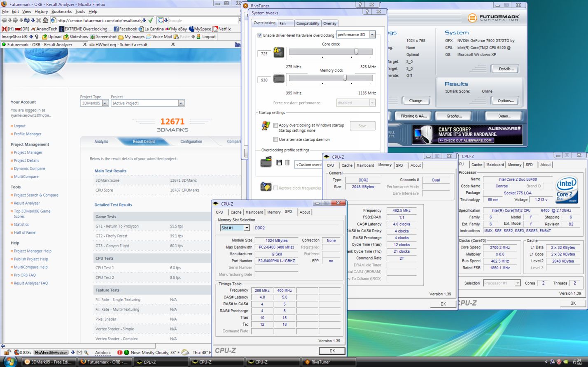The image size is (588, 367).
Task: Click the green checkmark go icon
Action: click(151, 20)
